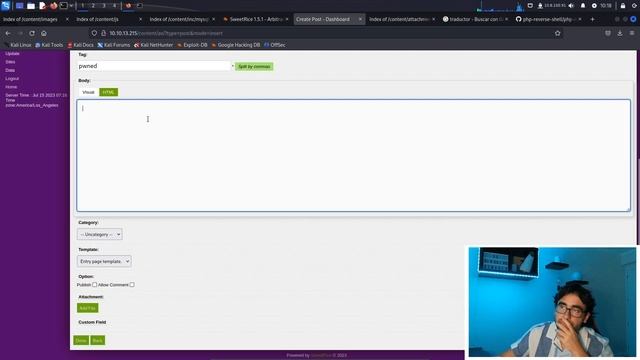Click the Back button
This screenshot has width=640, height=360.
[98, 340]
